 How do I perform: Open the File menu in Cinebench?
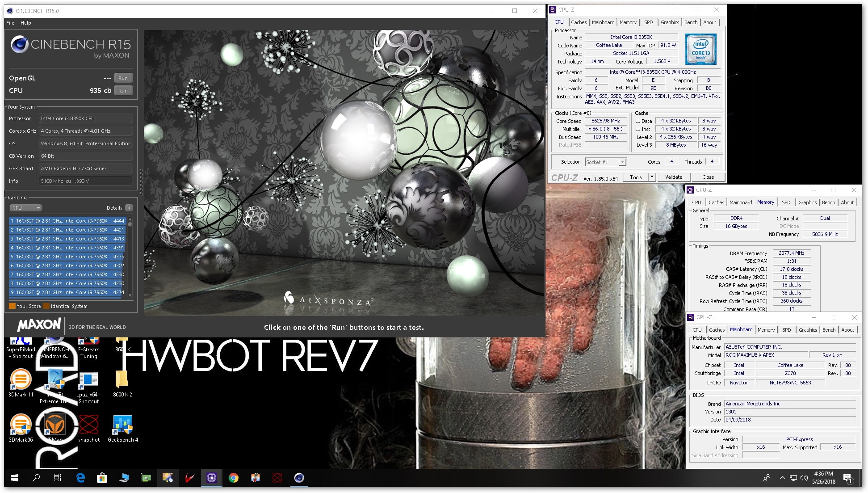click(10, 23)
